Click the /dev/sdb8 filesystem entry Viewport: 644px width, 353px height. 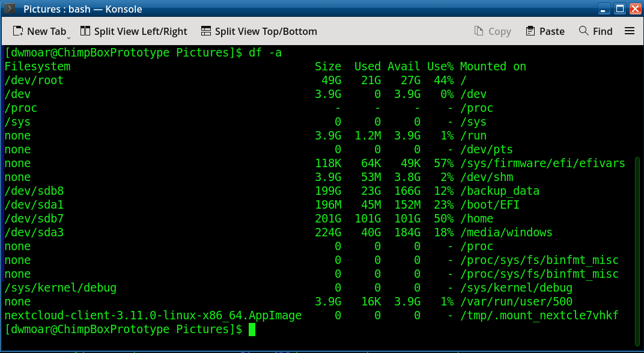point(34,191)
